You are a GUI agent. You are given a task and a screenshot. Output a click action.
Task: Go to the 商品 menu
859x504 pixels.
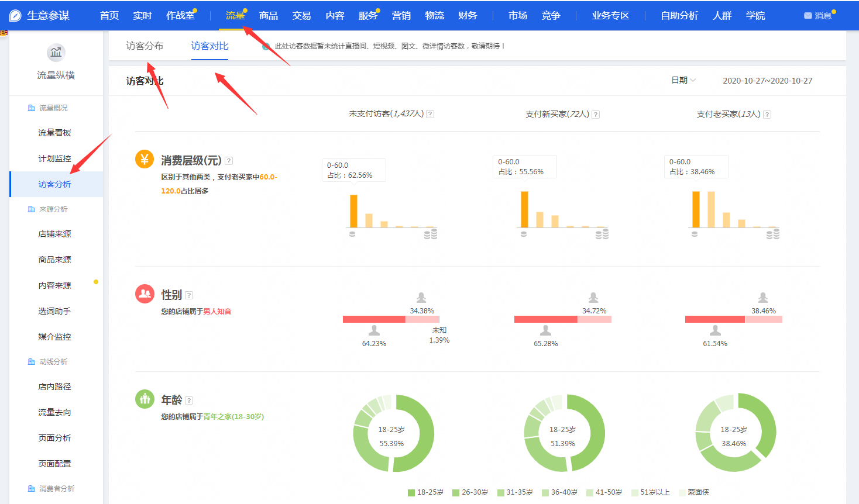(x=269, y=16)
